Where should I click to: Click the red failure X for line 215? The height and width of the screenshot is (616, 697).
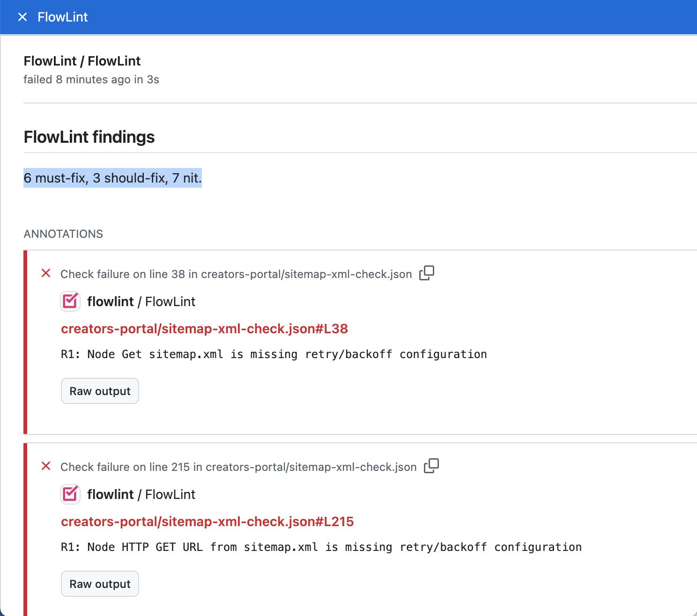click(46, 466)
